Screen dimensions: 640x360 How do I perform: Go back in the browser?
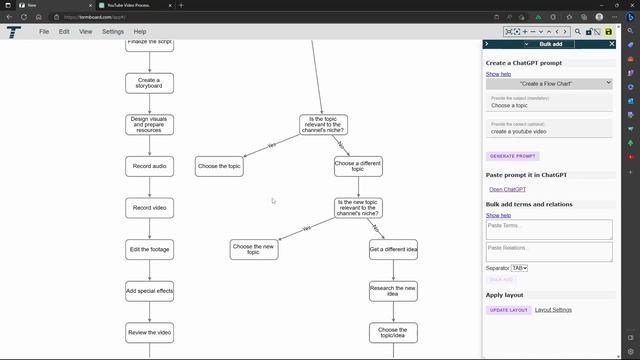[x=9, y=17]
